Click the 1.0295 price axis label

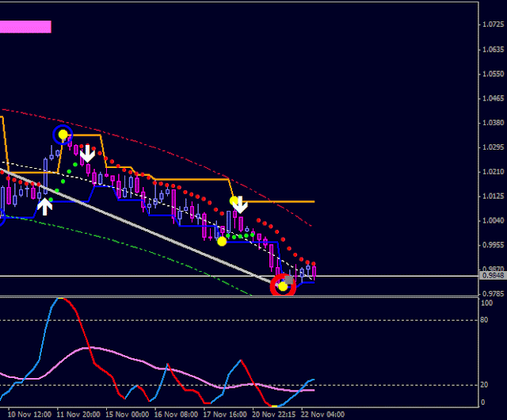click(x=493, y=147)
